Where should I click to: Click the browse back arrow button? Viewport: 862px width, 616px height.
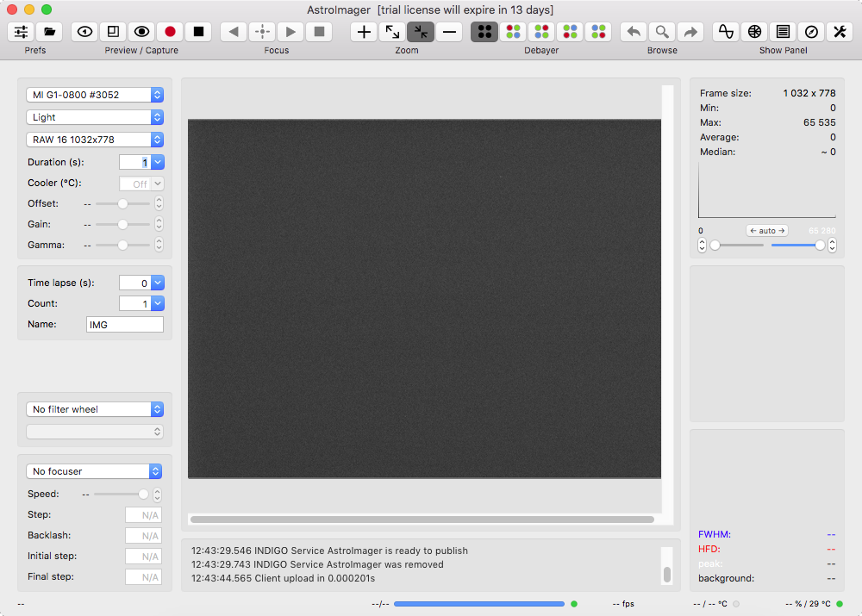(634, 32)
